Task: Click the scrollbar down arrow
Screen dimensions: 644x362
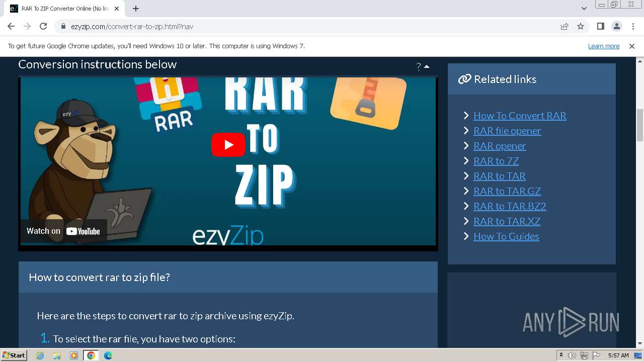Action: (x=640, y=344)
